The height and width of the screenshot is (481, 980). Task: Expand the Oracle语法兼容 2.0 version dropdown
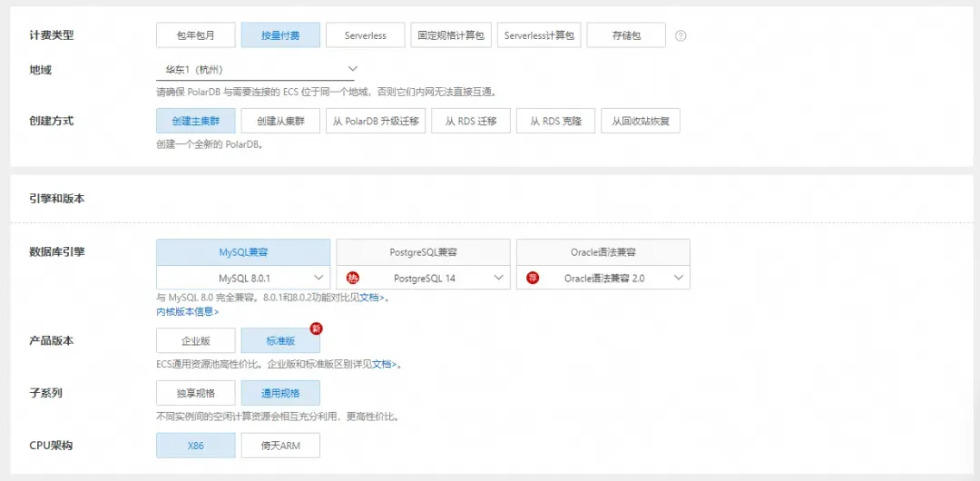(603, 278)
